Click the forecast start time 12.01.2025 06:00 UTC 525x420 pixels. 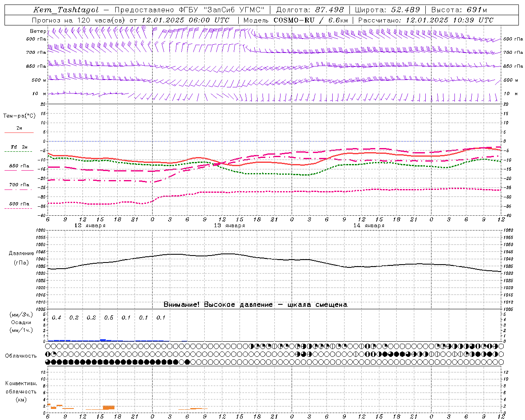tap(185, 20)
